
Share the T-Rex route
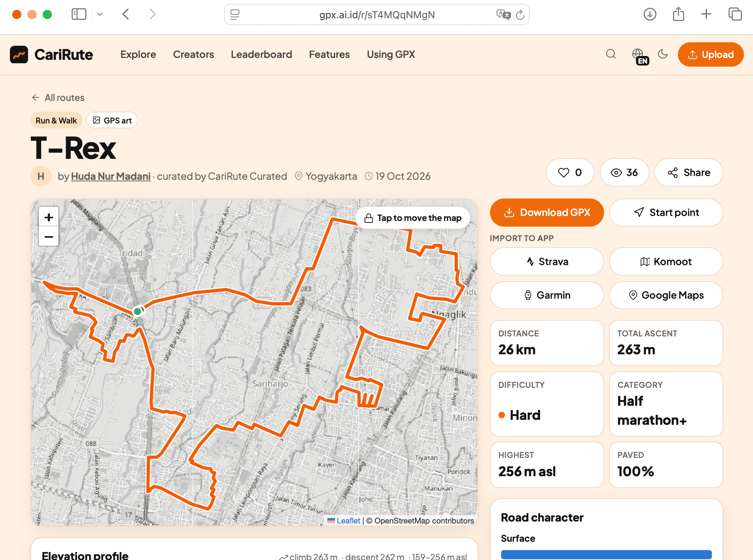pos(689,173)
